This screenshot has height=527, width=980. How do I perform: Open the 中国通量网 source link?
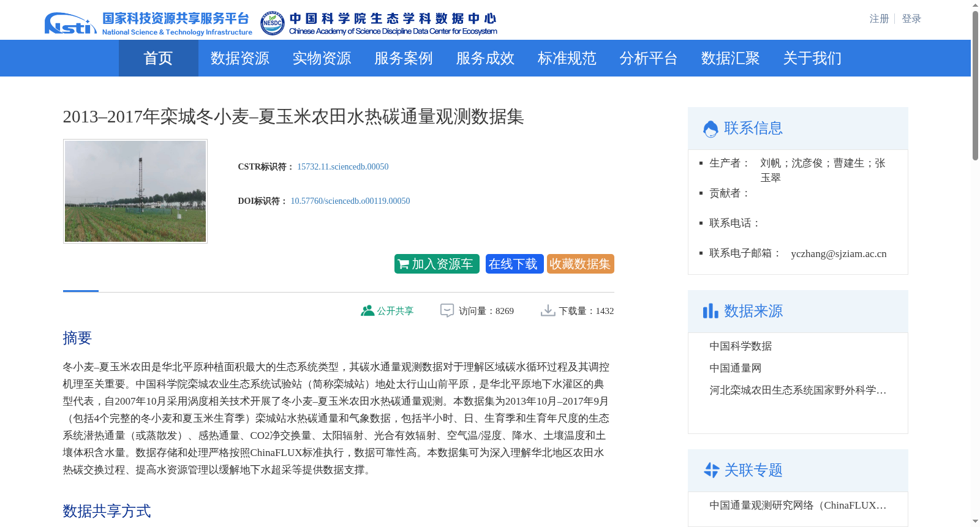click(x=736, y=368)
